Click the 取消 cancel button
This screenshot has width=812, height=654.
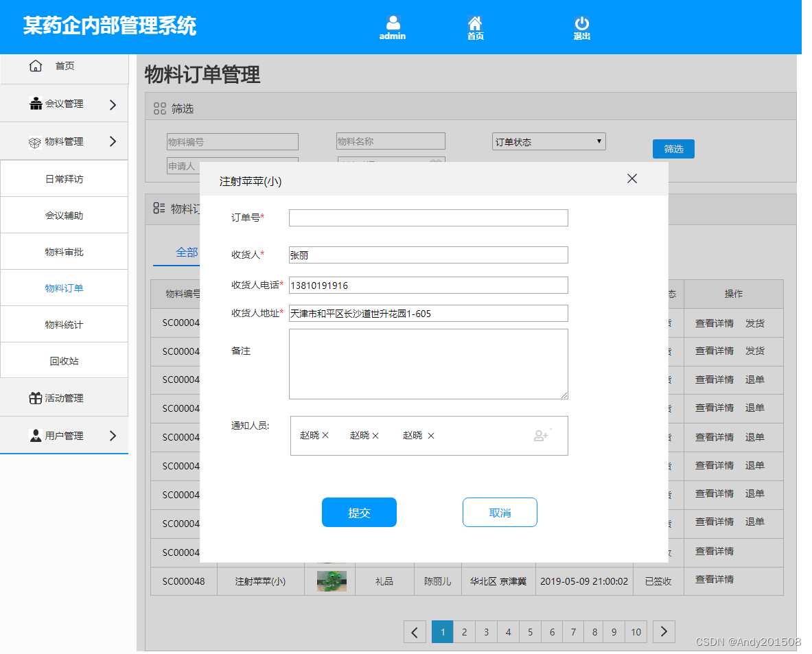[500, 512]
